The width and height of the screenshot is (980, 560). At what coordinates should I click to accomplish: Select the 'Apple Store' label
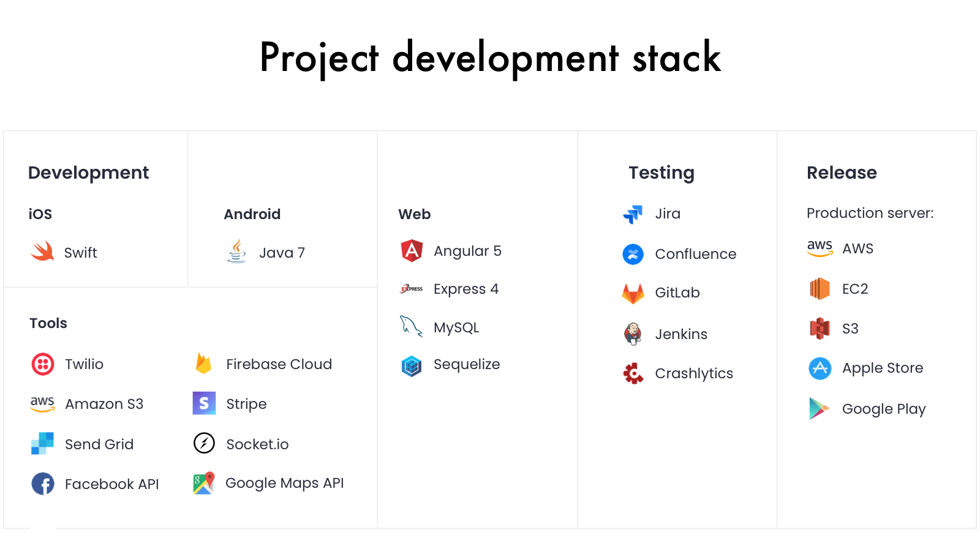point(883,368)
